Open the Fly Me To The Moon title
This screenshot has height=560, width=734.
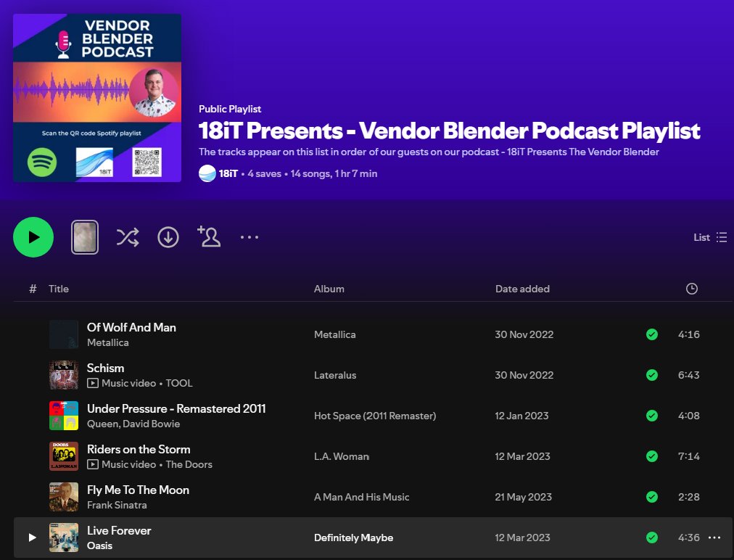tap(138, 490)
